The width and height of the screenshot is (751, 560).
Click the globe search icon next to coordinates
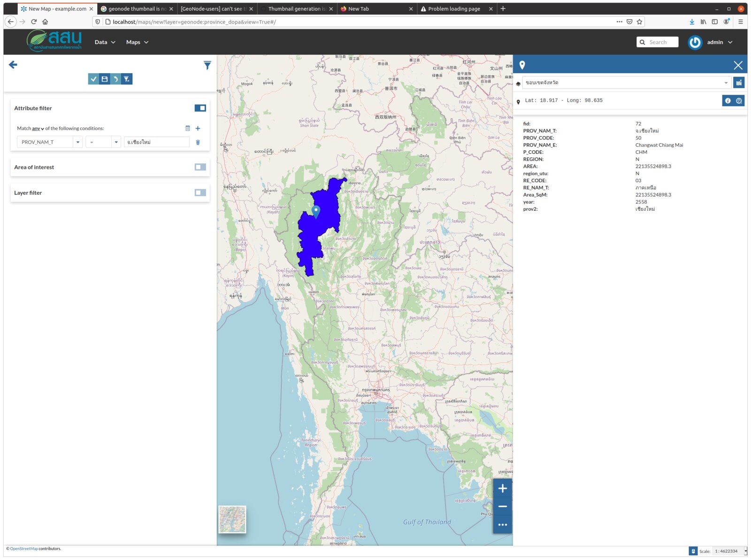coord(739,100)
